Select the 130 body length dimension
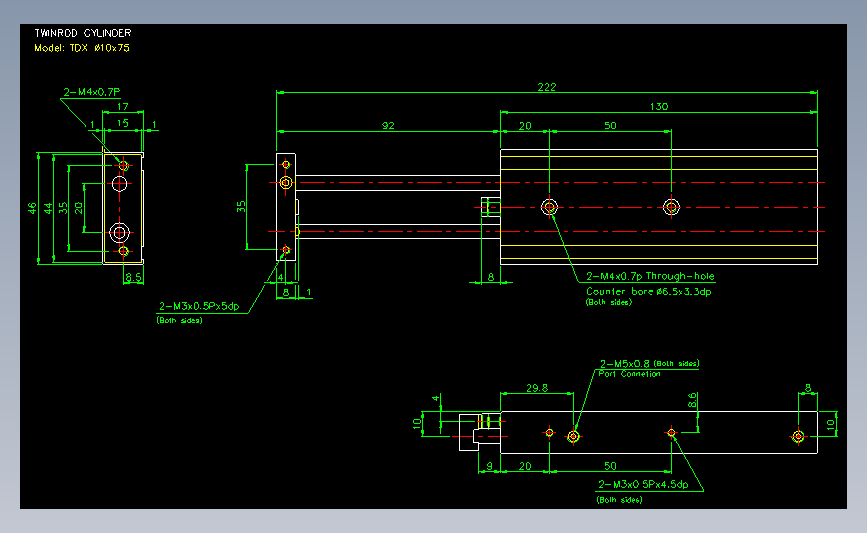867x533 pixels. pos(659,106)
